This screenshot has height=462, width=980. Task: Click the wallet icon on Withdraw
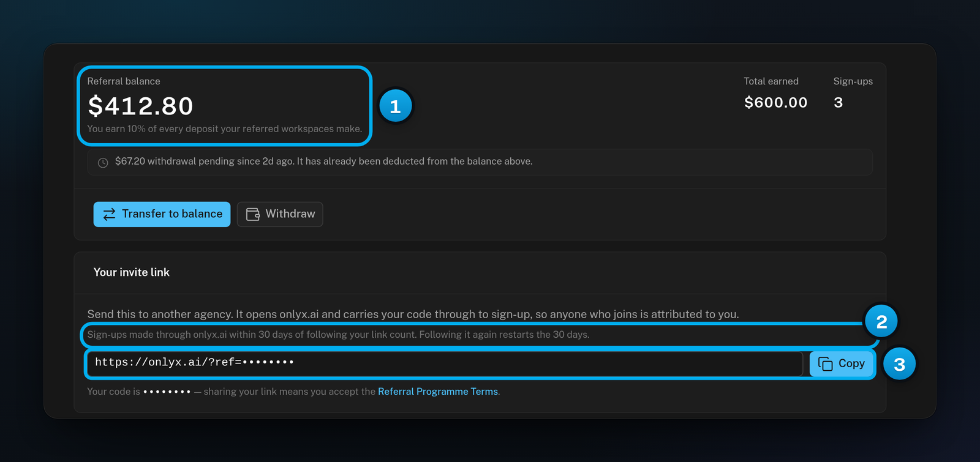tap(253, 214)
